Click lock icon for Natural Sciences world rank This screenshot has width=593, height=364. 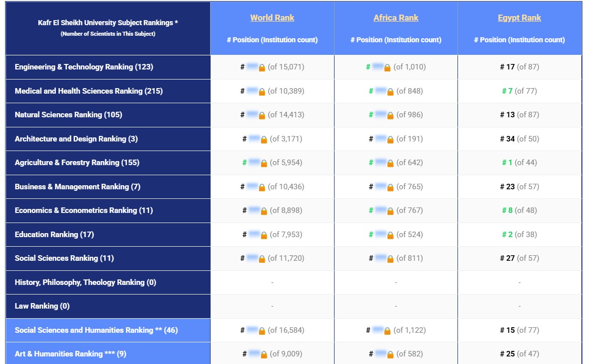[x=261, y=115]
